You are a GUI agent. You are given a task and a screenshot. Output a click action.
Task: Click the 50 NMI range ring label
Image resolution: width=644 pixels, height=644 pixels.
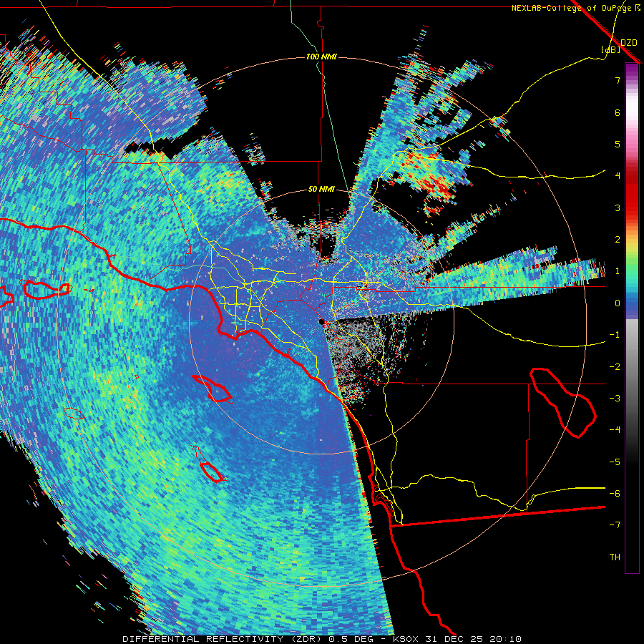321,189
